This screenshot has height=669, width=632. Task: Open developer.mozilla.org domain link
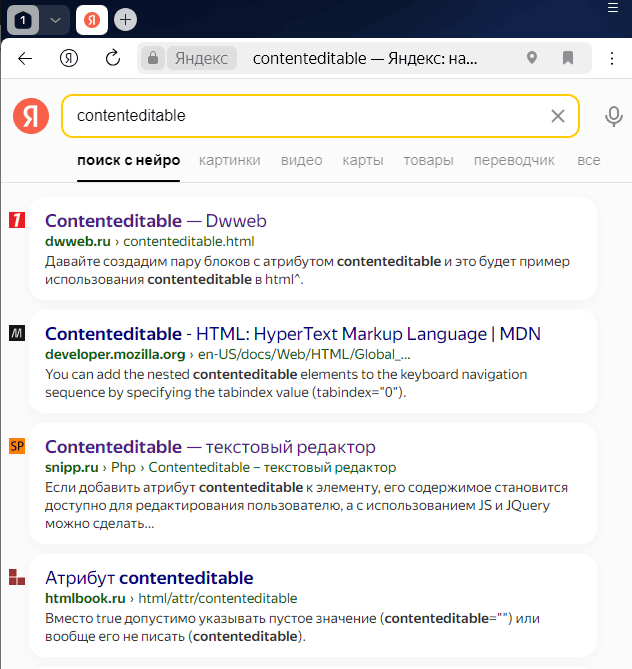coord(115,355)
